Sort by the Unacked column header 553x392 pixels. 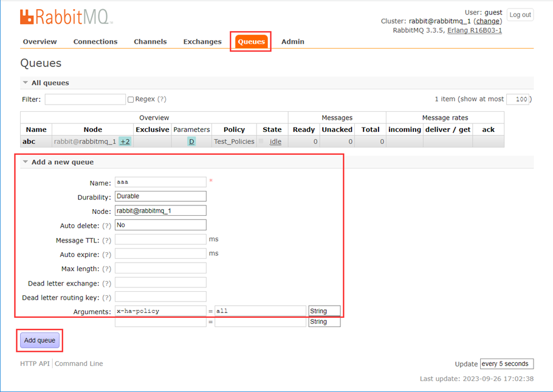click(337, 129)
